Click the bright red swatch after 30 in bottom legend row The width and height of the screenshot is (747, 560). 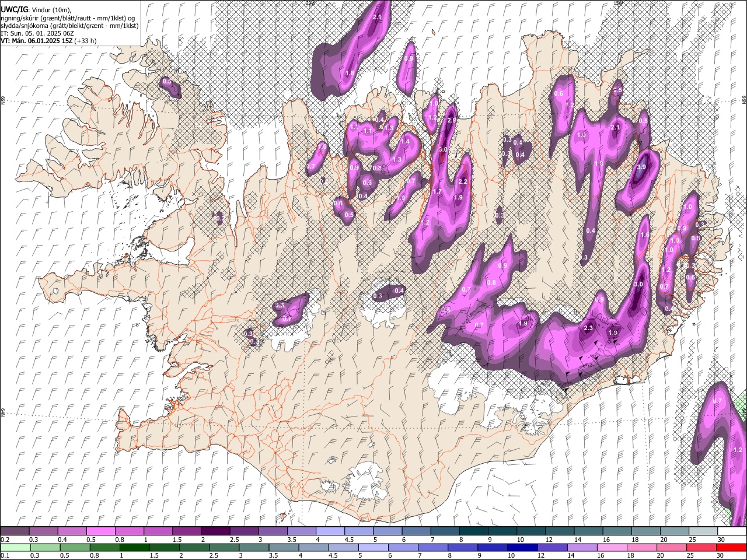[x=731, y=548]
